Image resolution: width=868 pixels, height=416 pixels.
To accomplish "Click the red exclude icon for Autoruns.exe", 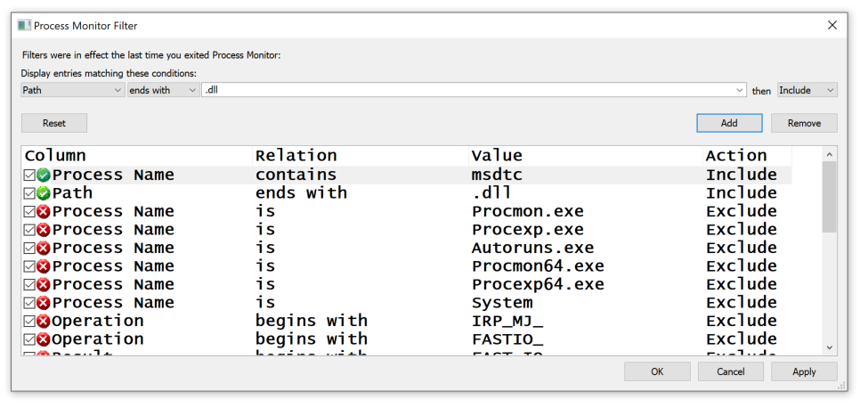I will tap(44, 249).
